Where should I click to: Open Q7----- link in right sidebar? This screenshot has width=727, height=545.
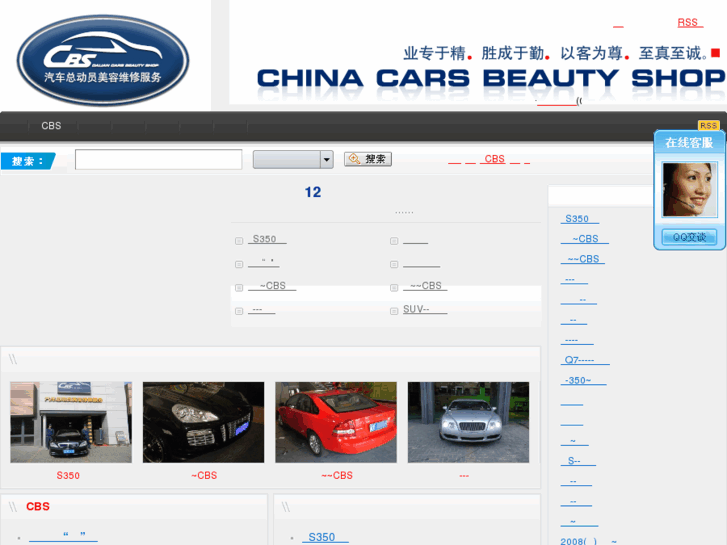pyautogui.click(x=585, y=360)
